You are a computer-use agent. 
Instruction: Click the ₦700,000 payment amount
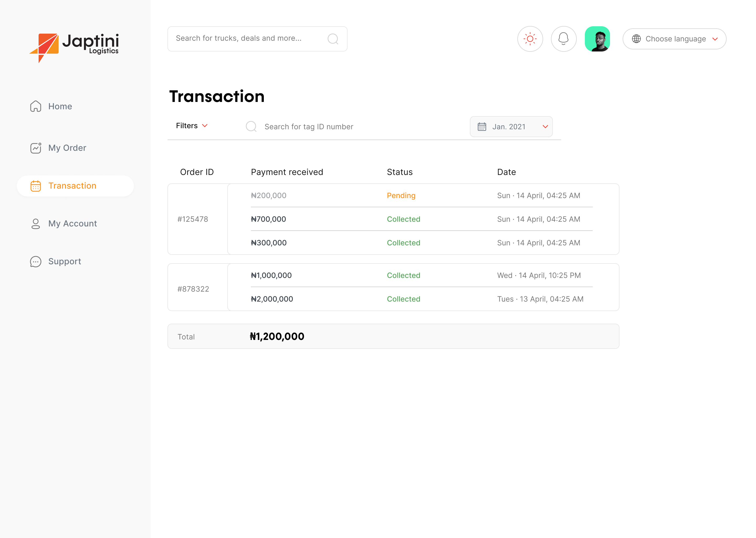pyautogui.click(x=269, y=219)
